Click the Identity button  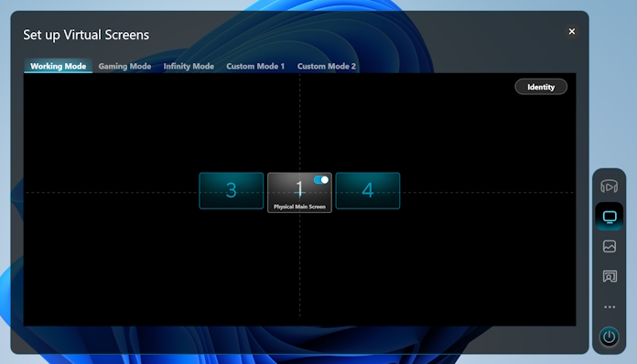541,87
